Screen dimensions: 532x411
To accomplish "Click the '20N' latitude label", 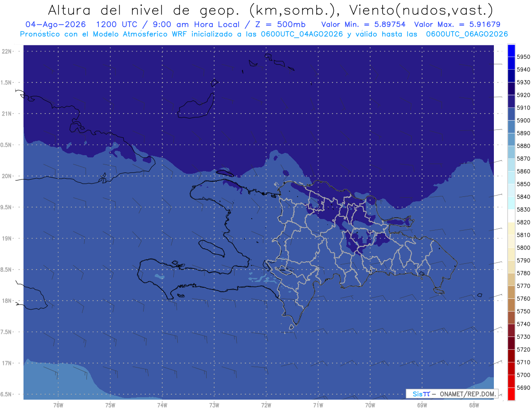I will (x=8, y=176).
